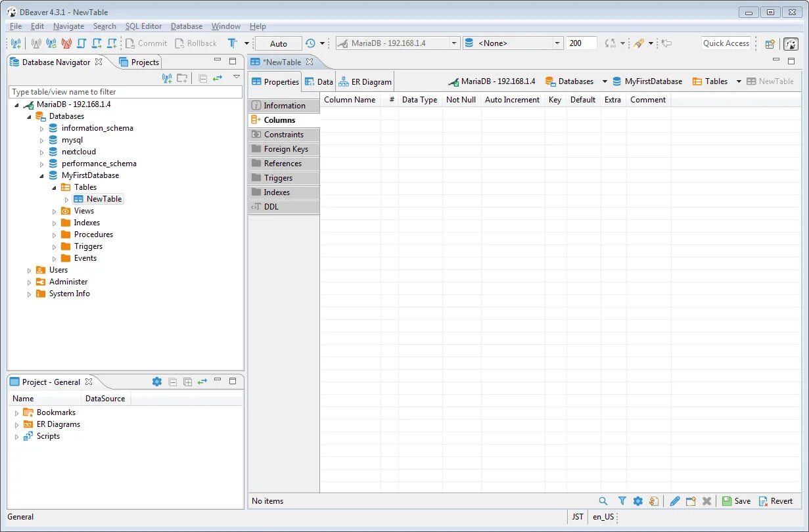Open the File menu
The width and height of the screenshot is (809, 532).
[x=16, y=26]
